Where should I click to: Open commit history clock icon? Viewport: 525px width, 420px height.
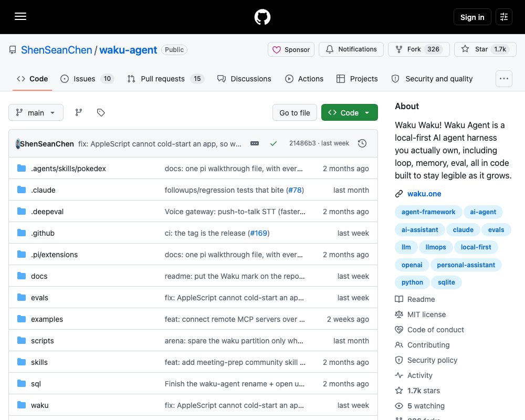tap(362, 143)
